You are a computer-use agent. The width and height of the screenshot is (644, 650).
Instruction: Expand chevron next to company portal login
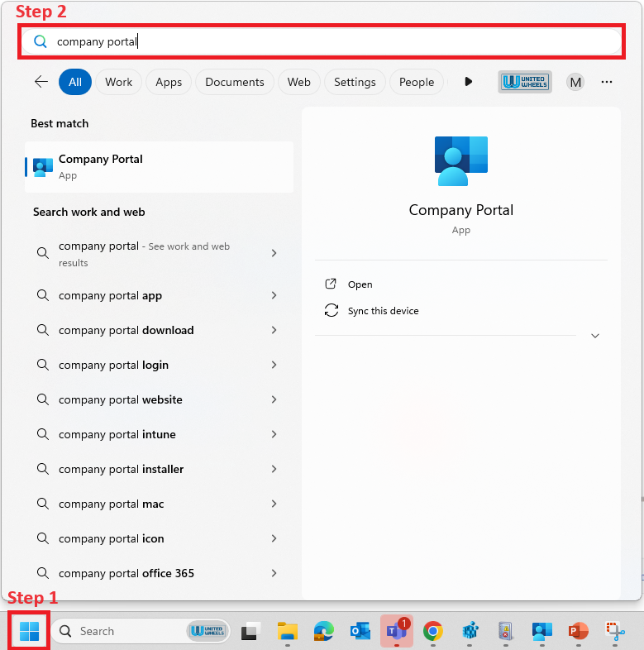coord(274,365)
